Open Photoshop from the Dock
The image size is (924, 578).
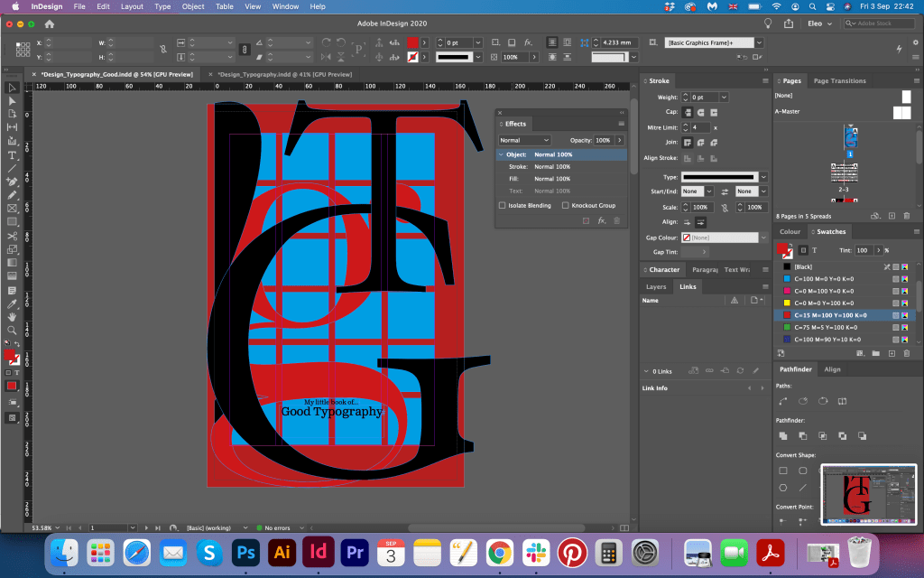[x=244, y=551]
